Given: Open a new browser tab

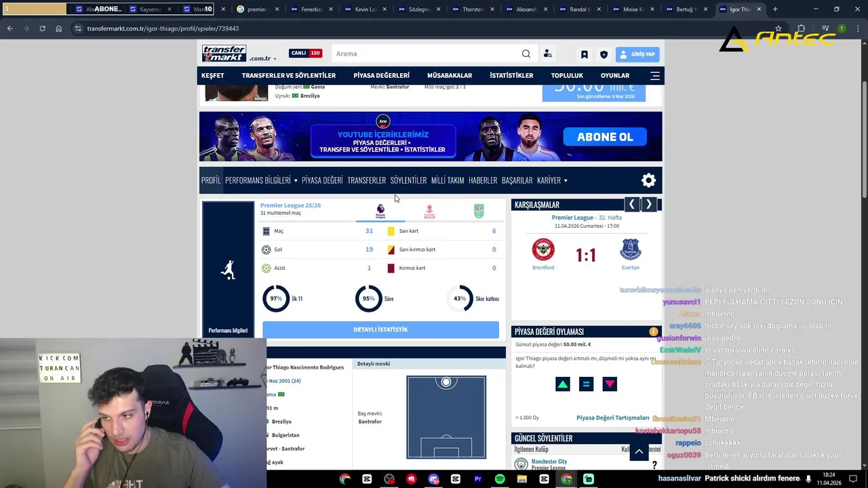Looking at the screenshot, I should pos(775,9).
